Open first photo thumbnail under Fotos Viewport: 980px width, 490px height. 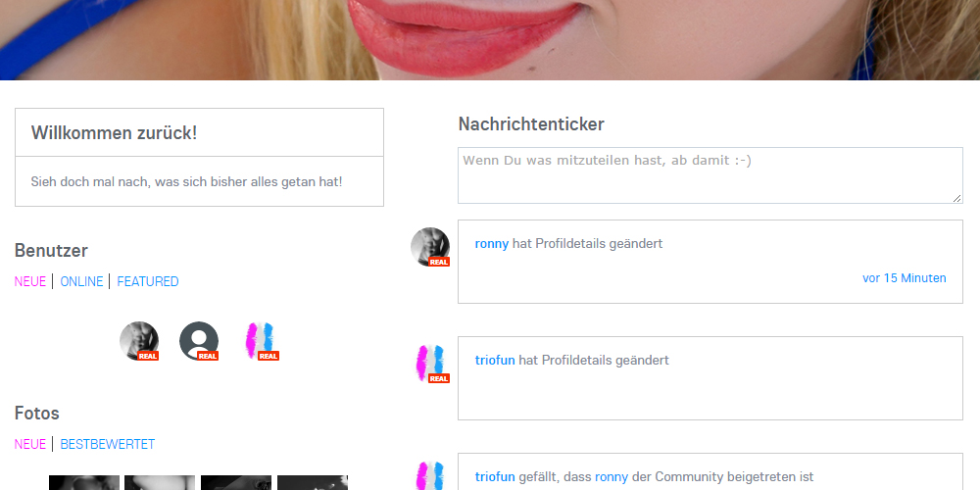[x=83, y=482]
